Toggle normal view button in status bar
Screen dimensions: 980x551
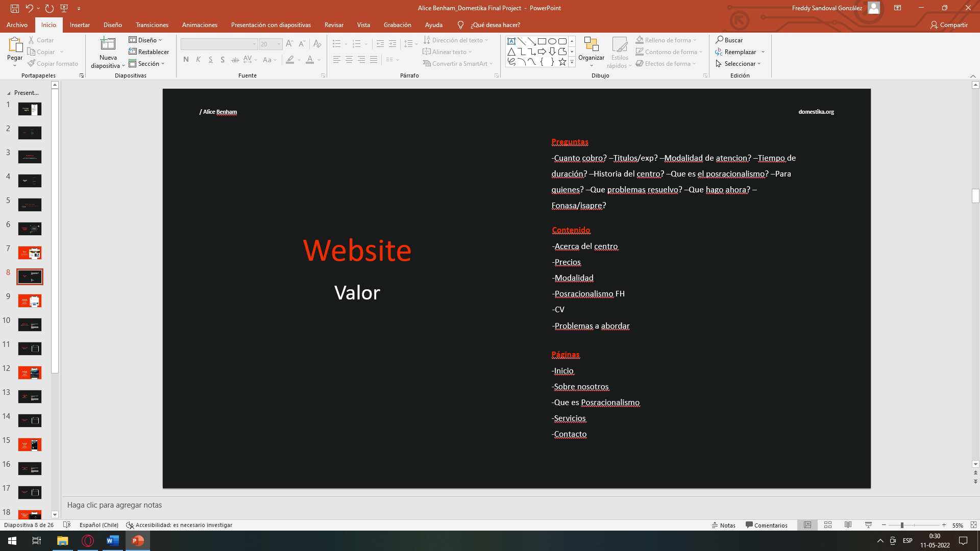[807, 525]
